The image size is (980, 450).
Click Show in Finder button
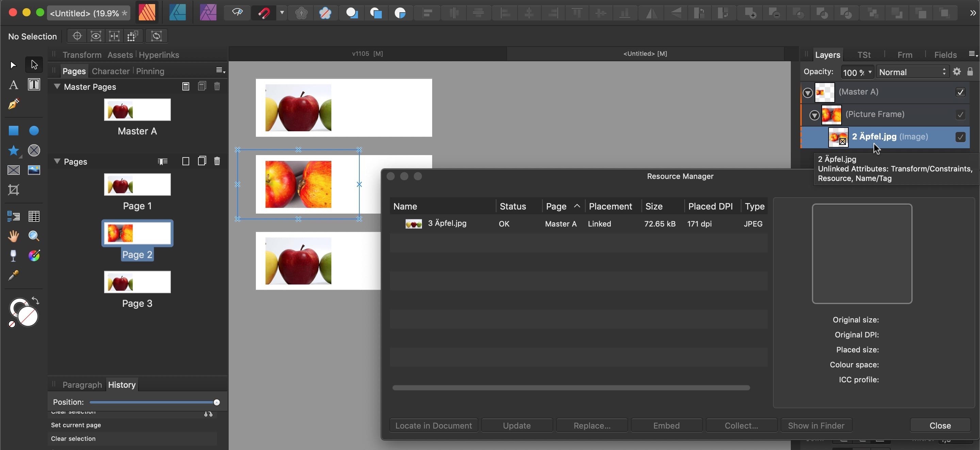tap(816, 425)
